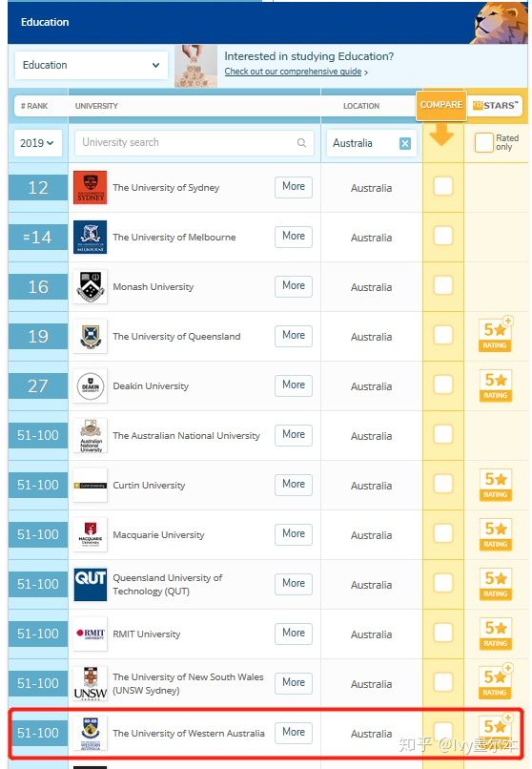Click the University search field
Screen dimensions: 532x769
[x=194, y=143]
